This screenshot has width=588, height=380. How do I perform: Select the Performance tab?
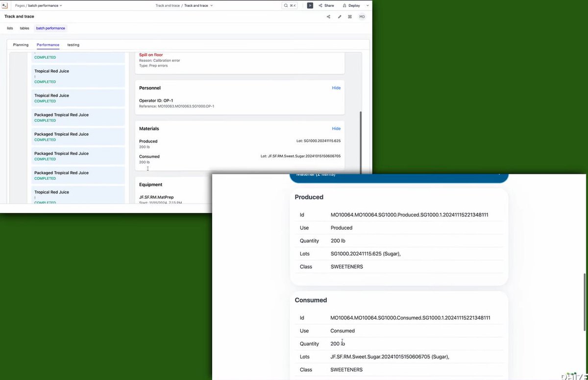pyautogui.click(x=48, y=45)
